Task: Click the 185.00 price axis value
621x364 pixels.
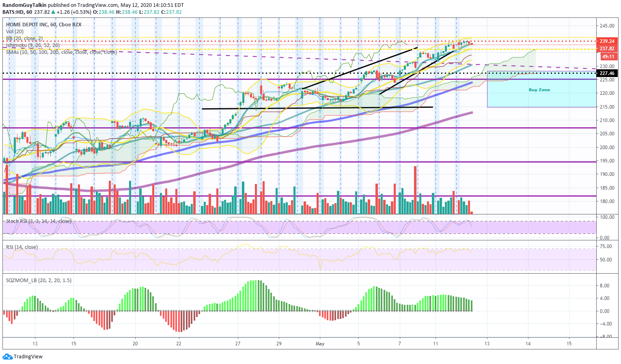Action: coord(607,188)
